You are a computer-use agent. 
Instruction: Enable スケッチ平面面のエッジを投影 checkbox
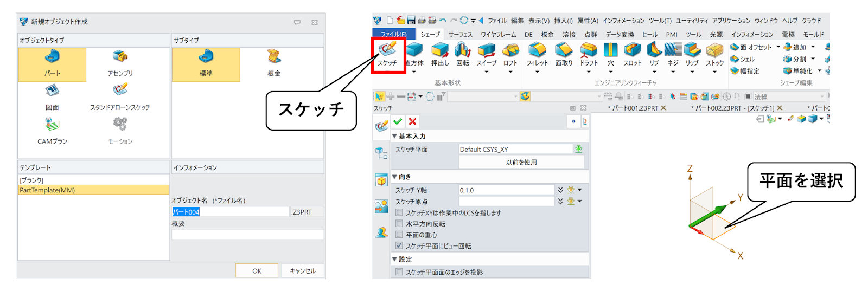point(399,272)
